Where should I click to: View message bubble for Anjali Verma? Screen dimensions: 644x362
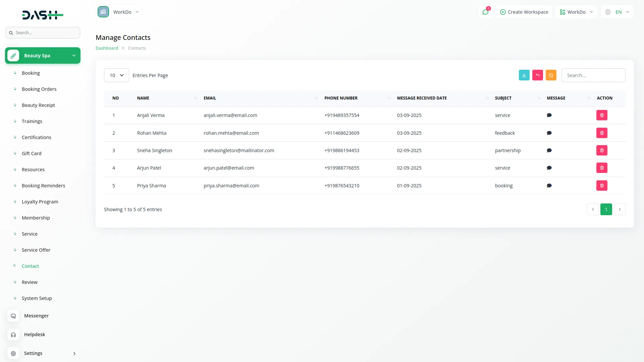point(549,115)
